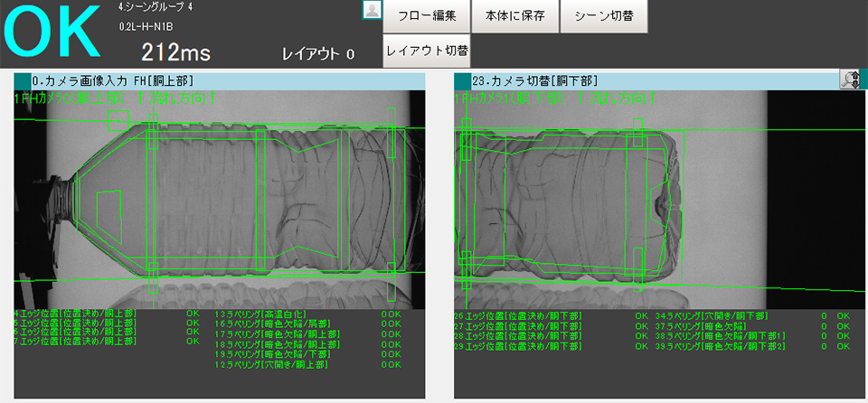Select row 4.エッジ位置[位置決め/胴上部]
868x403 pixels.
[x=75, y=314]
